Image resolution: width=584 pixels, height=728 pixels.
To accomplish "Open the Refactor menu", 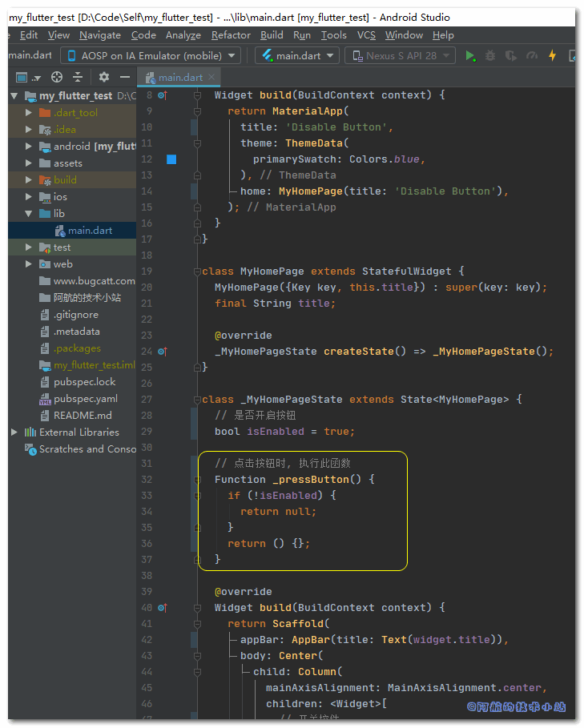I will click(231, 35).
